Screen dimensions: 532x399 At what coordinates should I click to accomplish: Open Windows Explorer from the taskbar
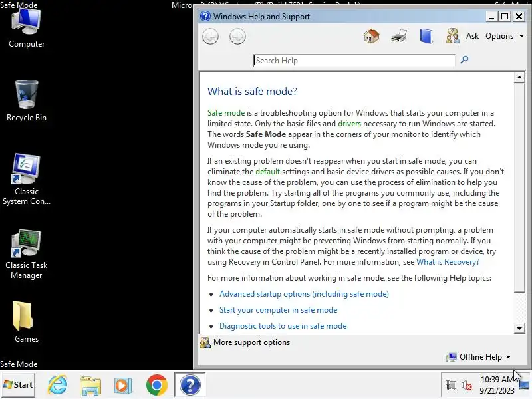point(90,386)
